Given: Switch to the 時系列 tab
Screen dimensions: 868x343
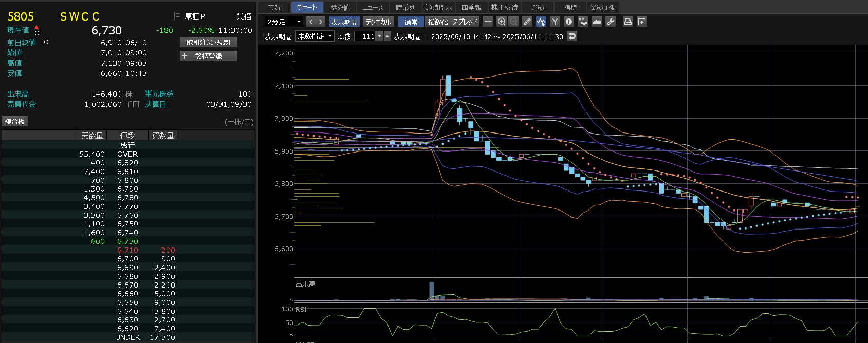Looking at the screenshot, I should (406, 7).
